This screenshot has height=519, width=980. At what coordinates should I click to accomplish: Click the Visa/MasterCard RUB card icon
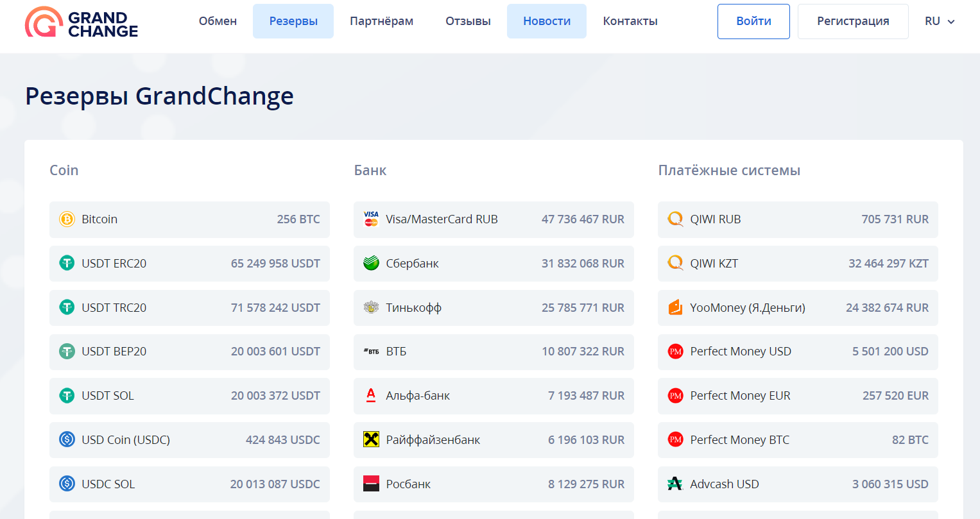371,219
